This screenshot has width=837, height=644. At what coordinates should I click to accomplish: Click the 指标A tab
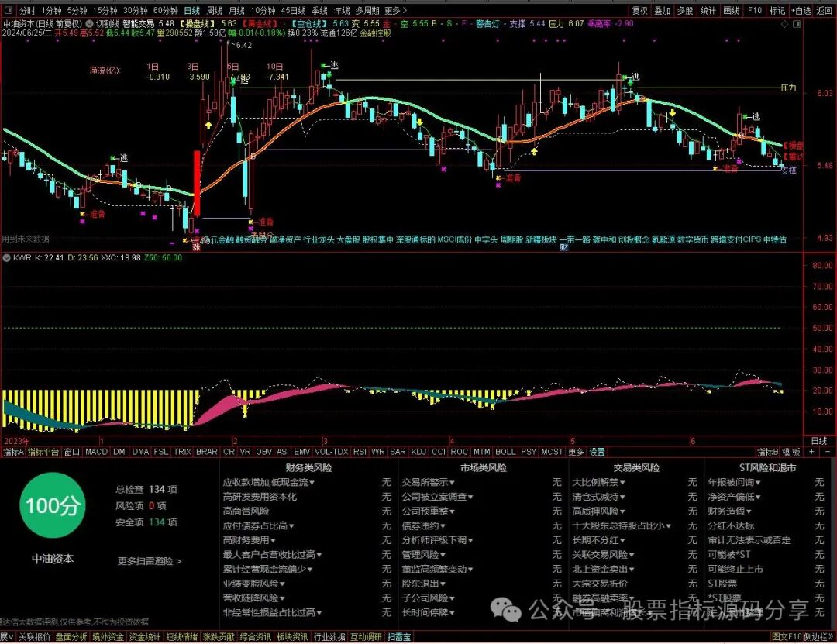pos(13,452)
